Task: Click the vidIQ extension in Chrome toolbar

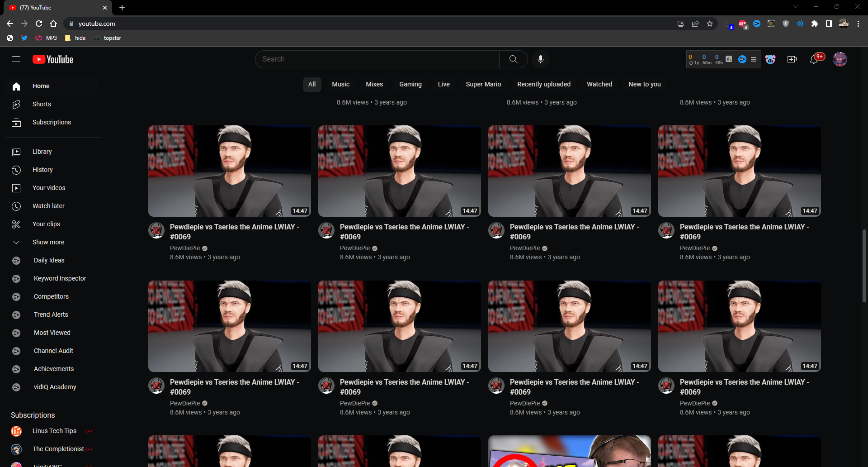Action: [757, 24]
